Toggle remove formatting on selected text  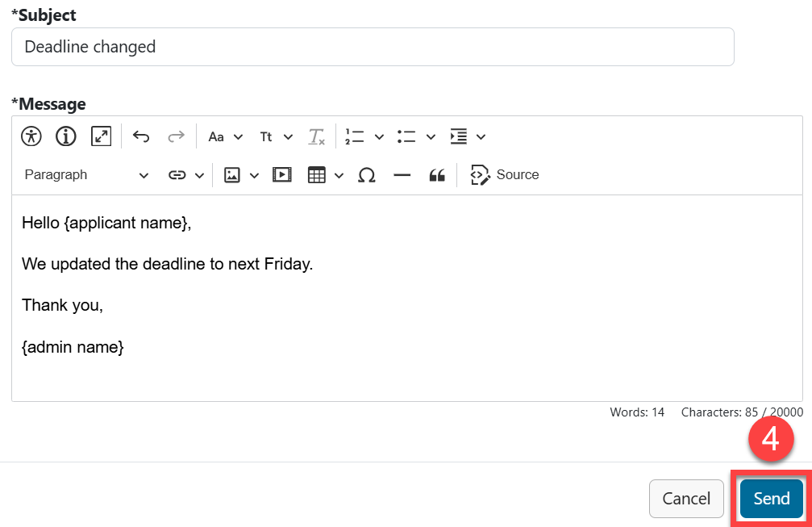pos(316,136)
